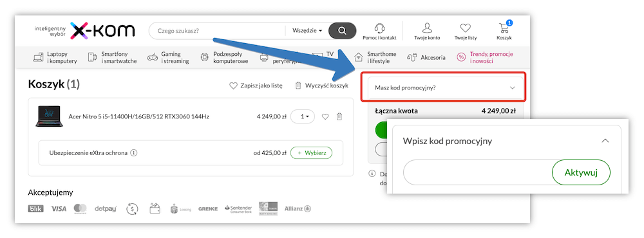Open the Smartfony i smartwatche menu

pyautogui.click(x=112, y=57)
